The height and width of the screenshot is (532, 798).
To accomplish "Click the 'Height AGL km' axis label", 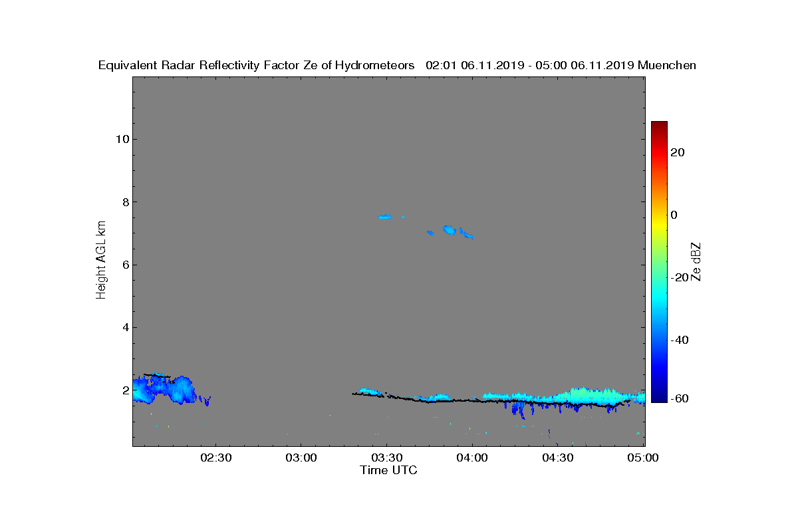I will coord(101,261).
